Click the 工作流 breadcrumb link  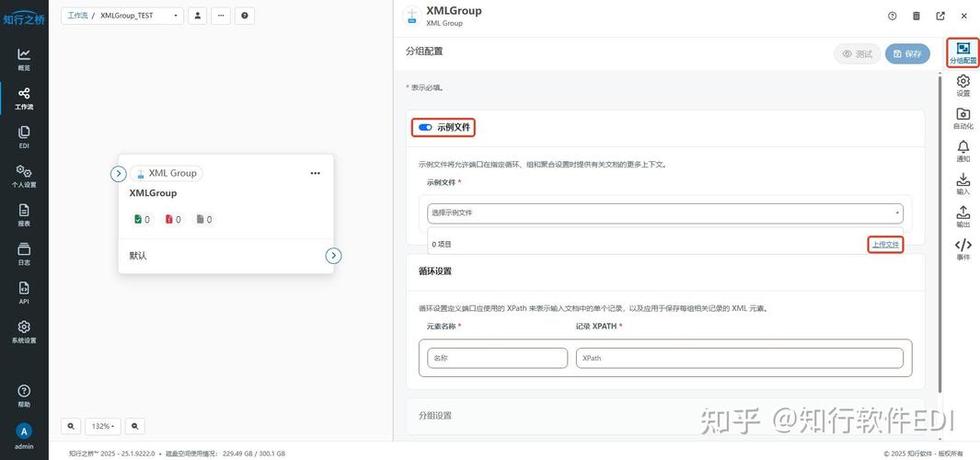pos(77,16)
